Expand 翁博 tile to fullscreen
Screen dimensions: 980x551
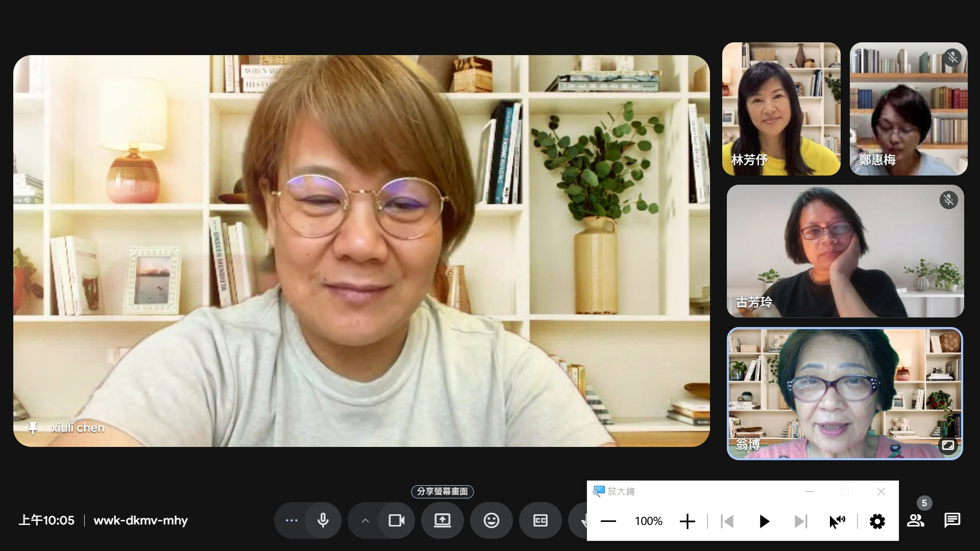[x=948, y=445]
